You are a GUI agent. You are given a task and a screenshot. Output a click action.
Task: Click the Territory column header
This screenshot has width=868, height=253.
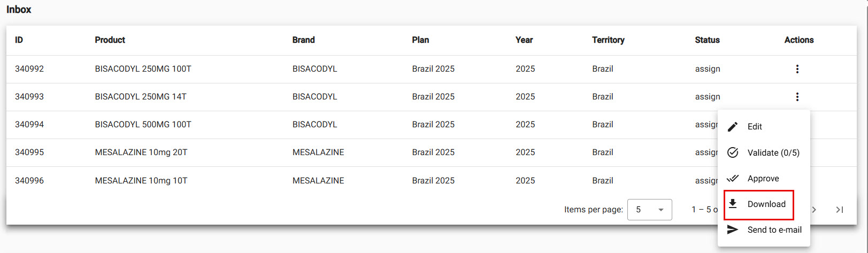608,40
